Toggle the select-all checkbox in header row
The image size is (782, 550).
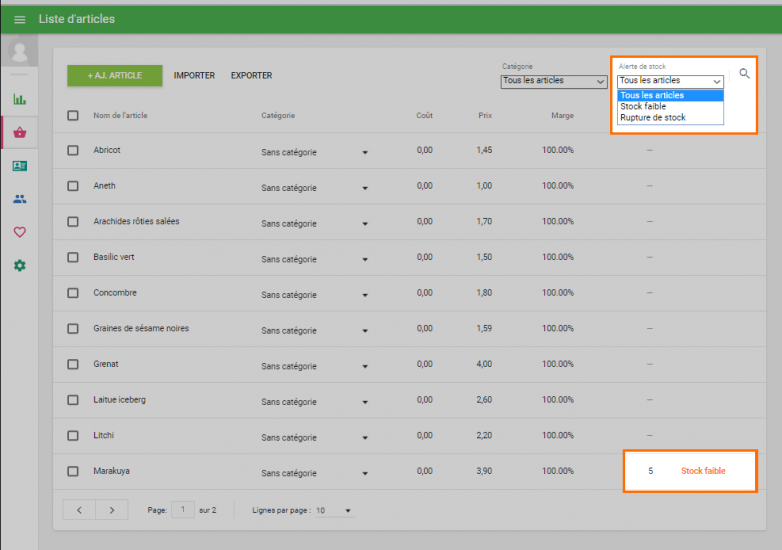click(73, 115)
